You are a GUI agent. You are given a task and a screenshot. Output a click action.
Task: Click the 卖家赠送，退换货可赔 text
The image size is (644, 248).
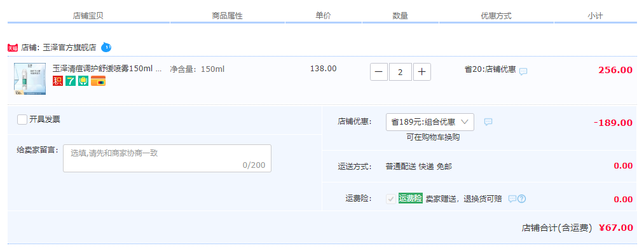tap(463, 199)
